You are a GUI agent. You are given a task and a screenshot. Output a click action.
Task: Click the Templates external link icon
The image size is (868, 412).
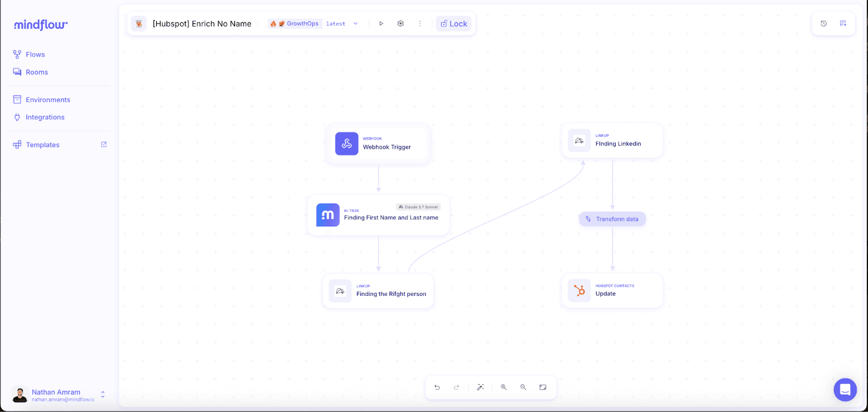[x=104, y=144]
